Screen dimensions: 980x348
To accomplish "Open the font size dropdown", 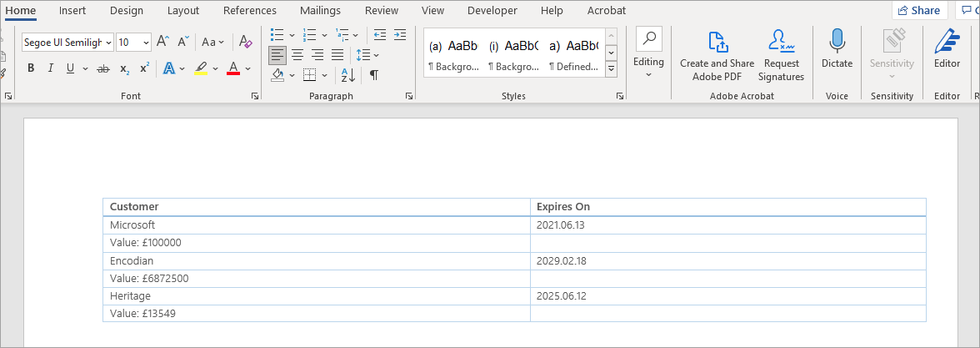I will 147,42.
